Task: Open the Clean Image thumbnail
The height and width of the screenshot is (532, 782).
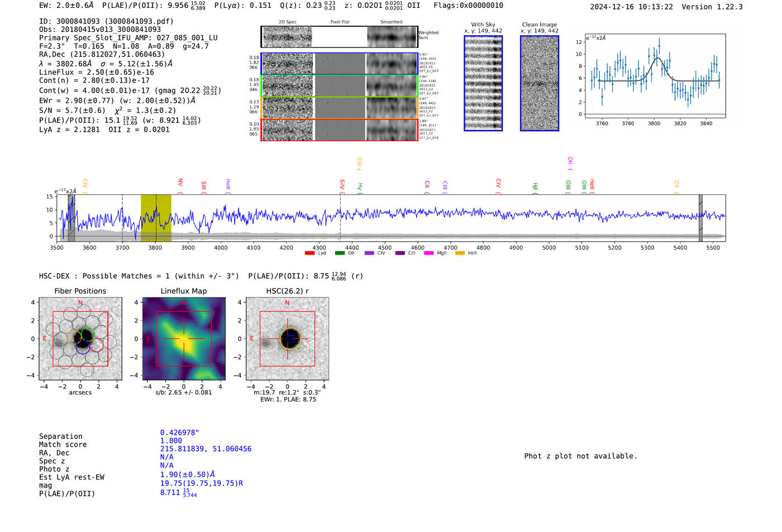Action: pyautogui.click(x=540, y=83)
